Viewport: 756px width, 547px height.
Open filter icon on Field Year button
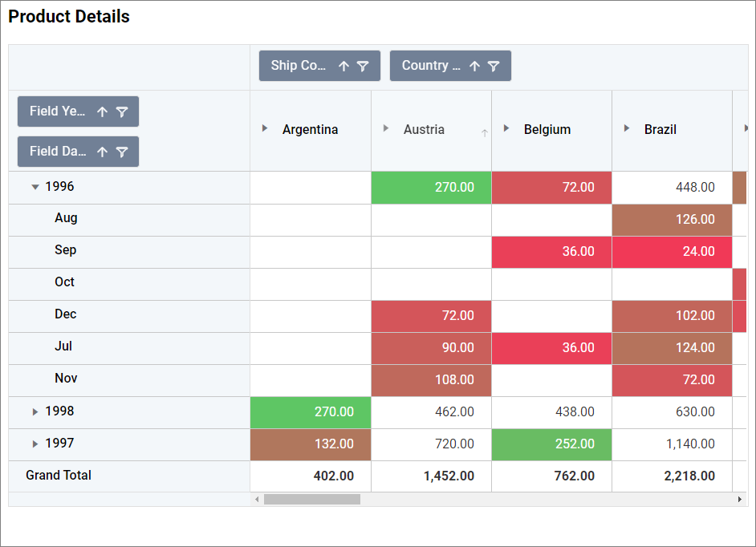point(122,112)
